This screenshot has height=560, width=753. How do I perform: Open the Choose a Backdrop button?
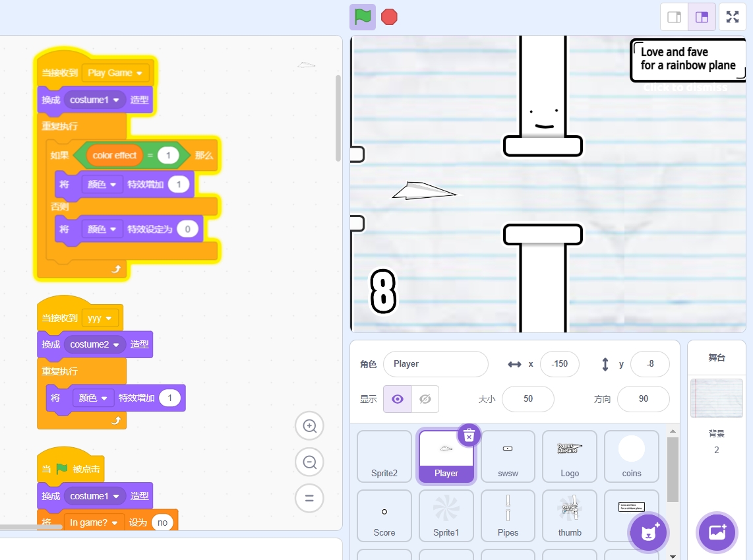point(717,532)
